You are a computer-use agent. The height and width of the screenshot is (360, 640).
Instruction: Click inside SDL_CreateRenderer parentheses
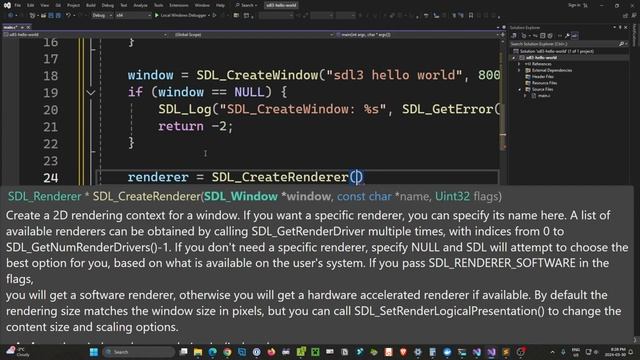(356, 177)
